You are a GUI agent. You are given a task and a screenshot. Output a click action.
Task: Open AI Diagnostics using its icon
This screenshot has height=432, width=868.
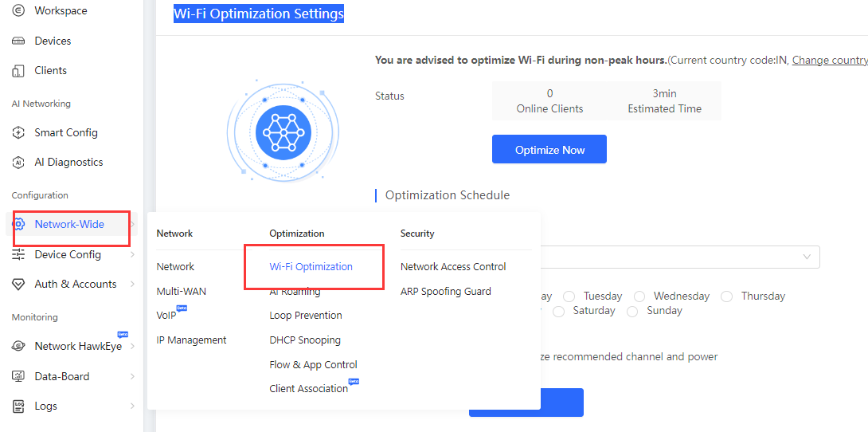click(x=18, y=163)
